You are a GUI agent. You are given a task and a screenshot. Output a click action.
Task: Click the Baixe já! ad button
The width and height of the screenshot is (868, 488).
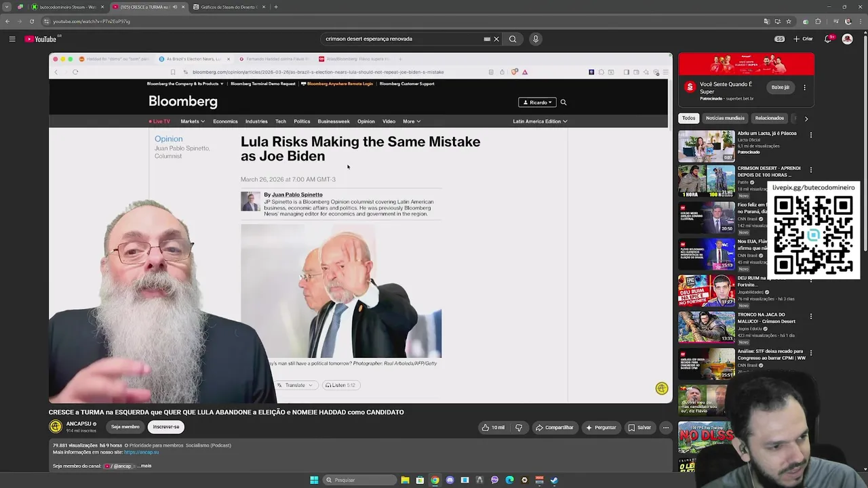pos(781,87)
